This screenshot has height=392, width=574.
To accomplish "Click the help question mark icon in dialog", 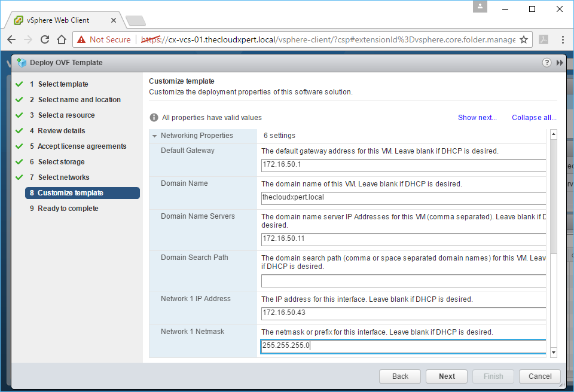I will click(546, 63).
